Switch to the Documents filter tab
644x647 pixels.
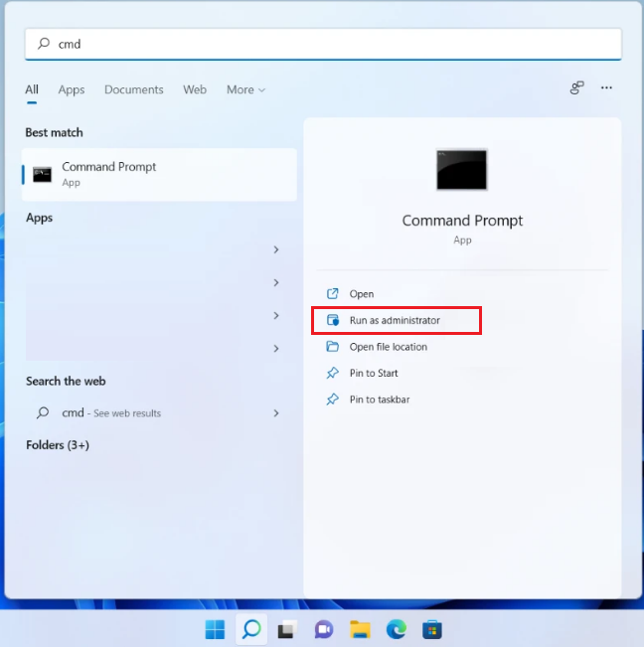pos(133,89)
